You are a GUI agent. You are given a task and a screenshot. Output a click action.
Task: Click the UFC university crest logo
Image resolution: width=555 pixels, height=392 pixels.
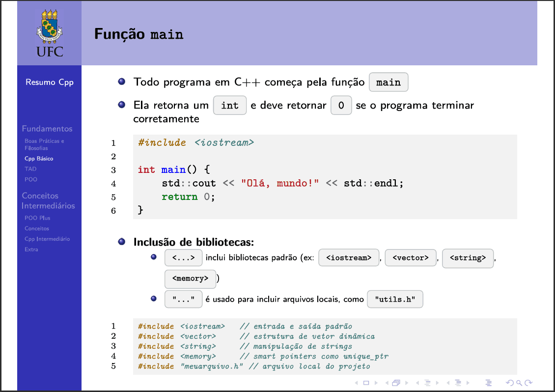50,33
